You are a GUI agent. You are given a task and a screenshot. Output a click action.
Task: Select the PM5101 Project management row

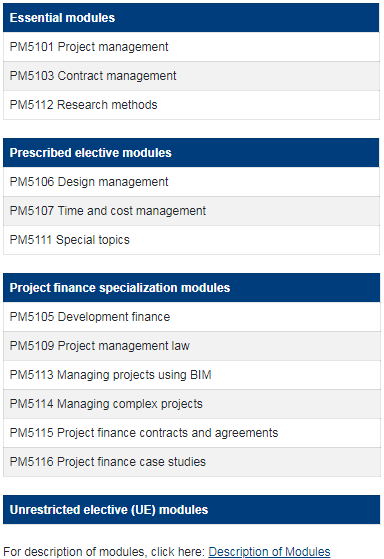[191, 47]
